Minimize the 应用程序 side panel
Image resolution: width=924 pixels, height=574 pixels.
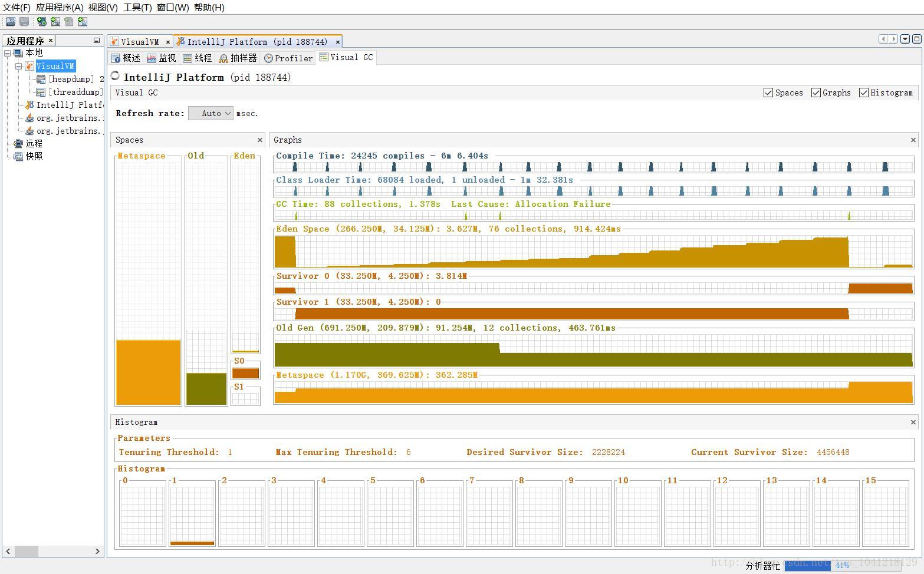click(x=97, y=41)
